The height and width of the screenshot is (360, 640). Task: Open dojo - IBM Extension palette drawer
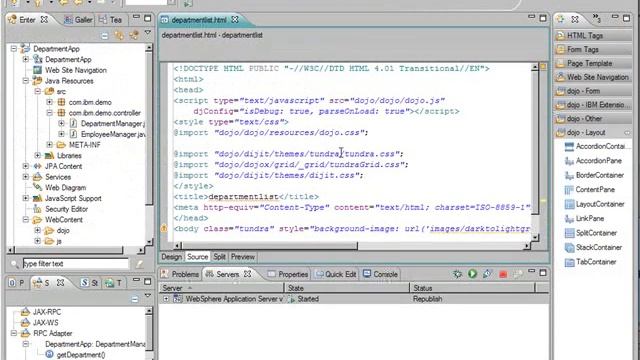click(593, 105)
